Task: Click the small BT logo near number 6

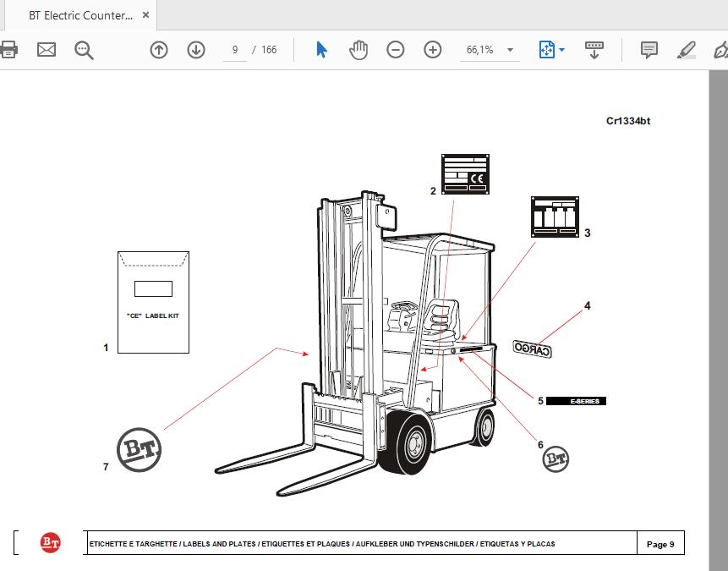Action: point(556,459)
